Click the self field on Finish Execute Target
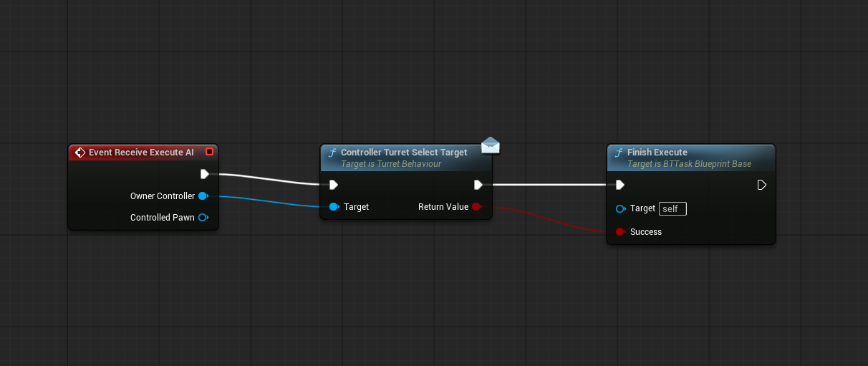This screenshot has width=868, height=366. 672,209
